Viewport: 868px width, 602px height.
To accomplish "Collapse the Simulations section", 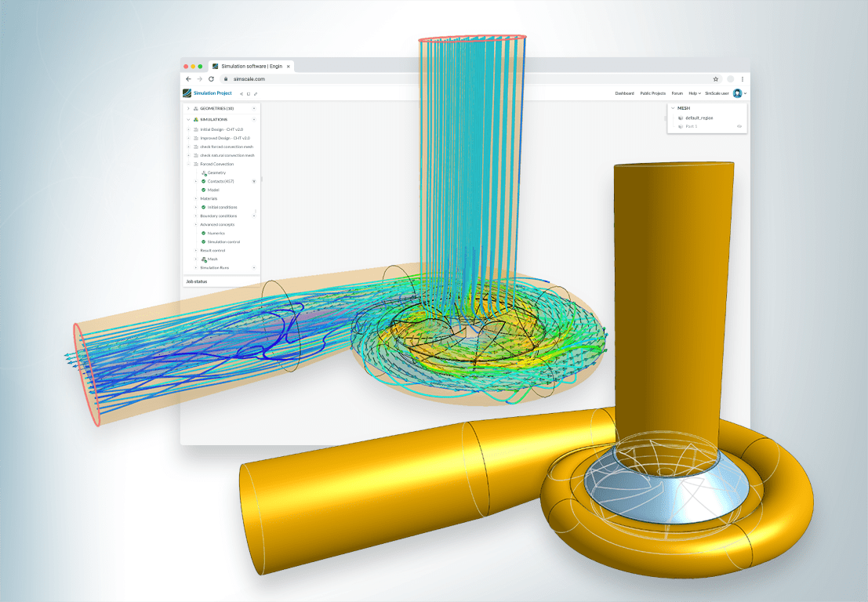I will pyautogui.click(x=188, y=119).
